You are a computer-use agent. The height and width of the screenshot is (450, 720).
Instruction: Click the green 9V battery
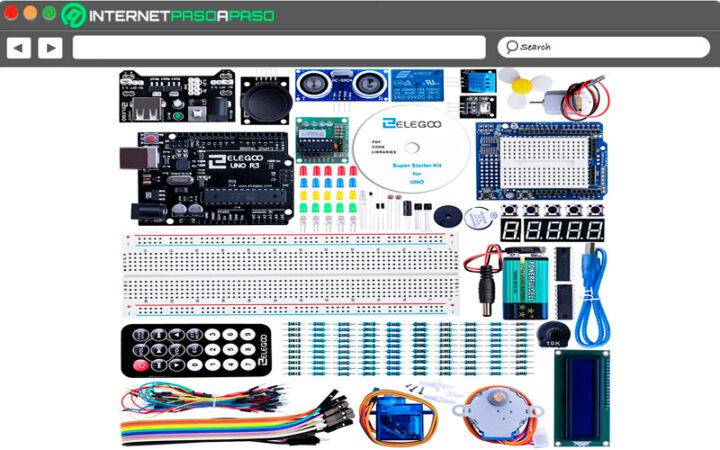525,287
